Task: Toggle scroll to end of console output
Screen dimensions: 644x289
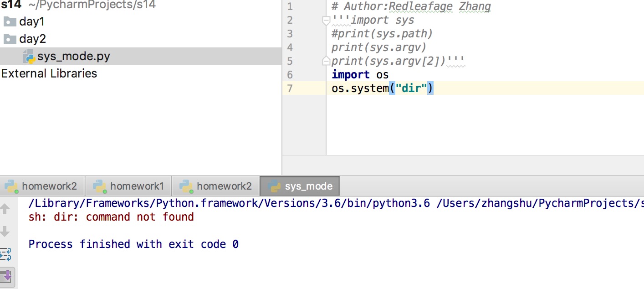Action: (6, 276)
